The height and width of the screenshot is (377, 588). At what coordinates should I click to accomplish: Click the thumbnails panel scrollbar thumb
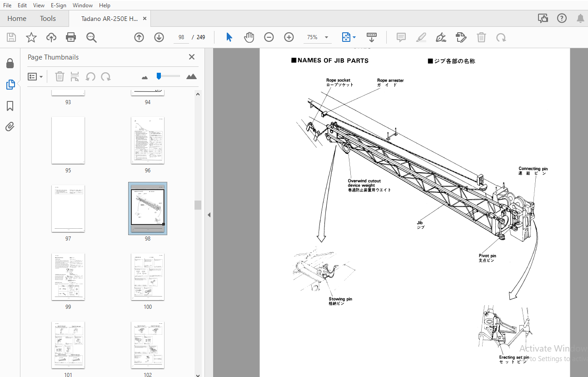(198, 205)
